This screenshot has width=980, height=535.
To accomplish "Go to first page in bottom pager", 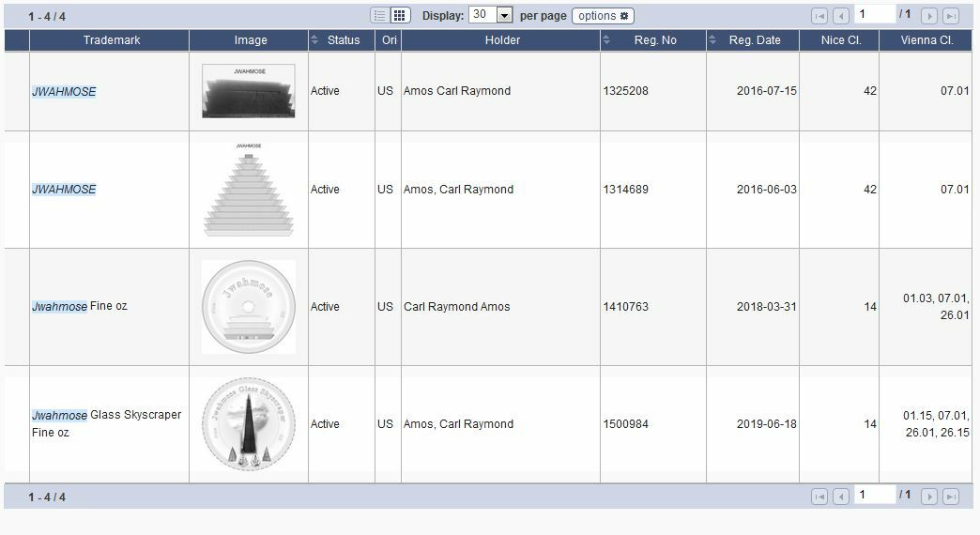I will 819,497.
